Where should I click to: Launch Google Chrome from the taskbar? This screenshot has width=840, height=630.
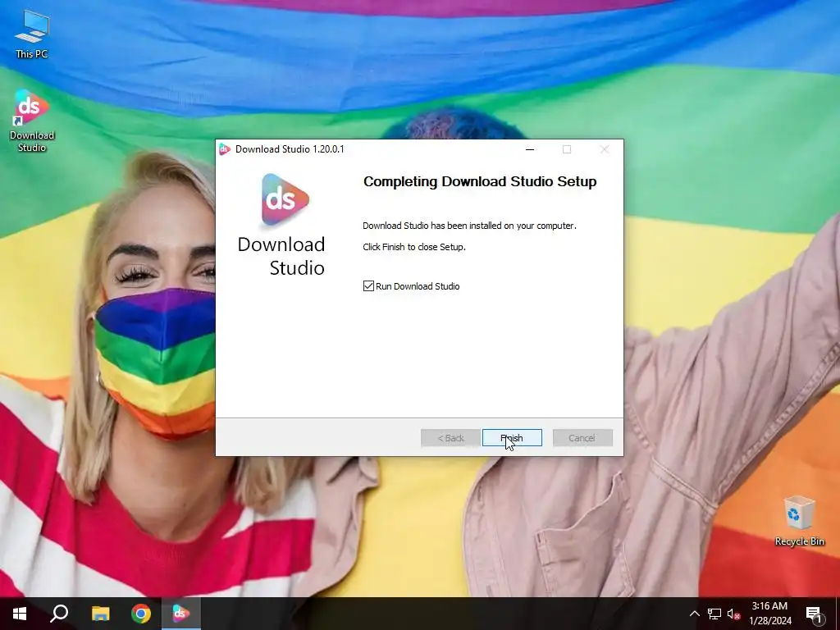(x=141, y=614)
